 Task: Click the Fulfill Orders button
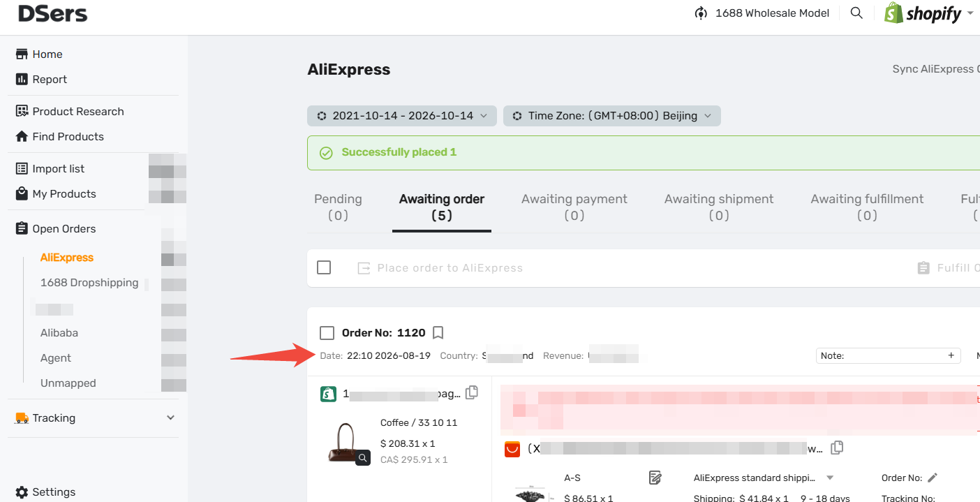[948, 268]
